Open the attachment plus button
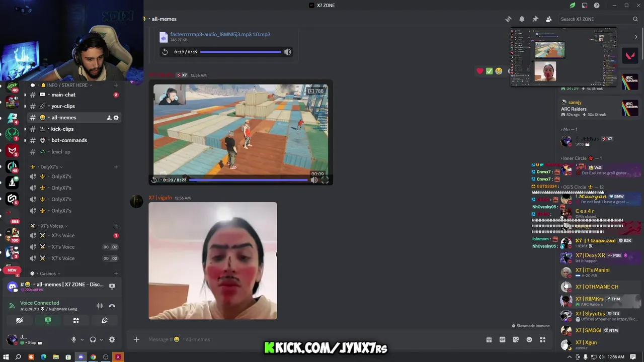Screen dimensions: 644x362 [x=136, y=339]
